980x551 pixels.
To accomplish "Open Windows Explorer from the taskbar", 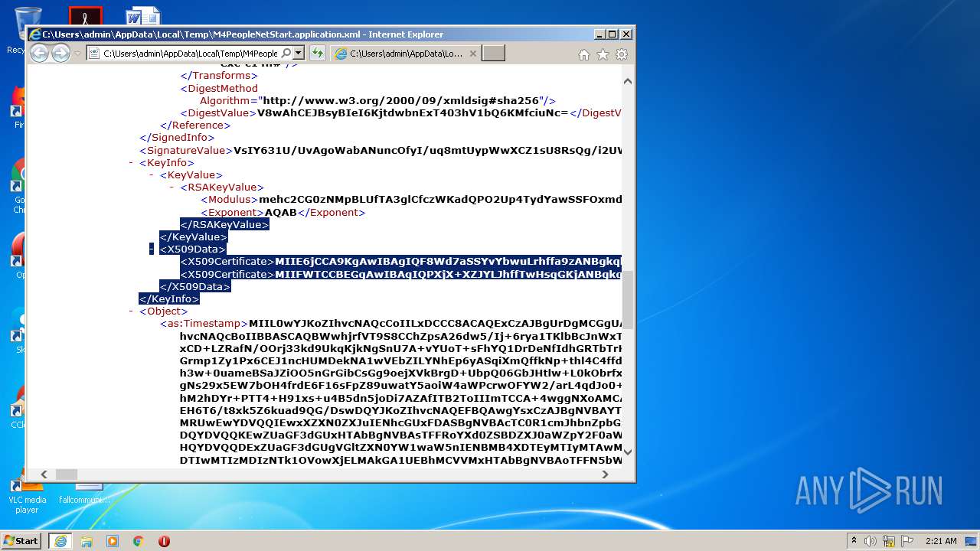I will pos(87,540).
